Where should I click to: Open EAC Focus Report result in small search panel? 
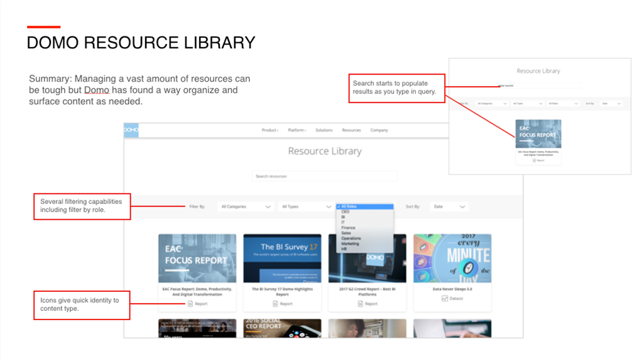538,134
